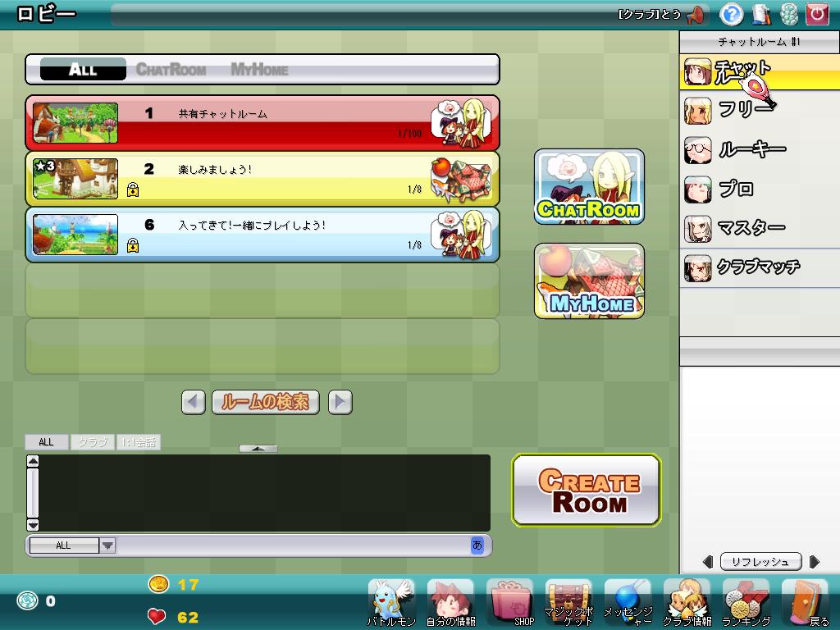Select the クラブ chat tab
This screenshot has height=630, width=840.
pyautogui.click(x=93, y=442)
